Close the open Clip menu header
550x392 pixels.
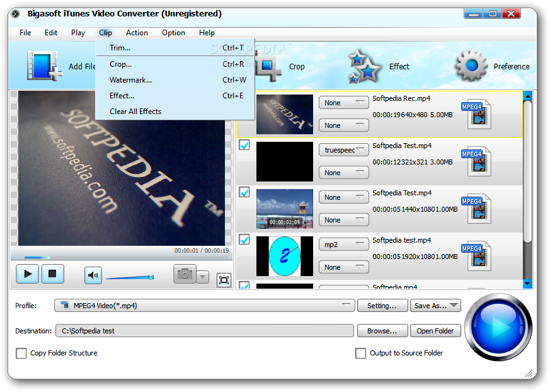point(105,33)
